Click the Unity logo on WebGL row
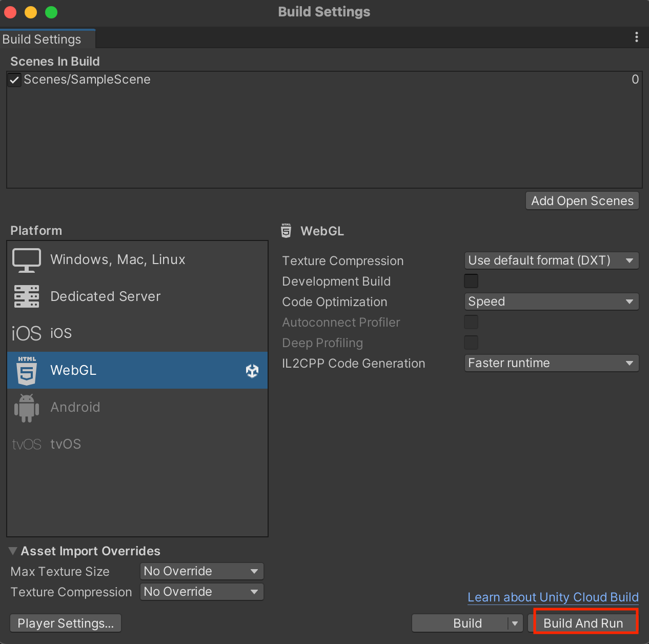This screenshot has width=649, height=644. [x=252, y=370]
